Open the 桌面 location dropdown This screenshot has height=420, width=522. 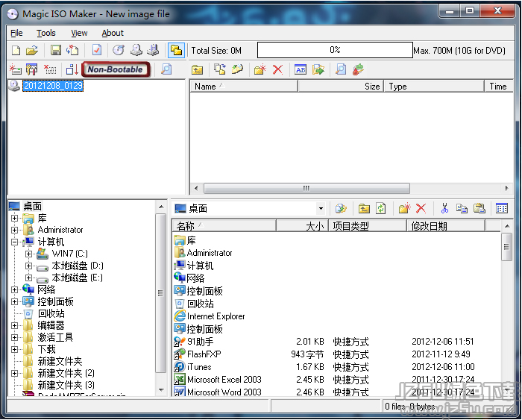[321, 209]
